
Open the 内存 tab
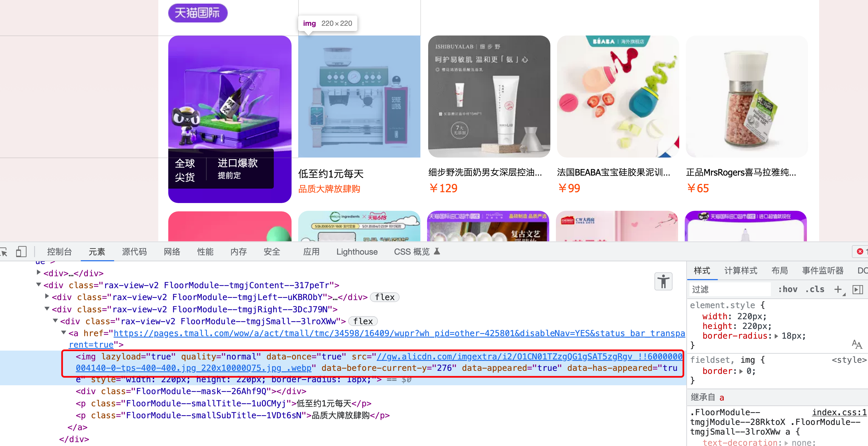coord(239,252)
